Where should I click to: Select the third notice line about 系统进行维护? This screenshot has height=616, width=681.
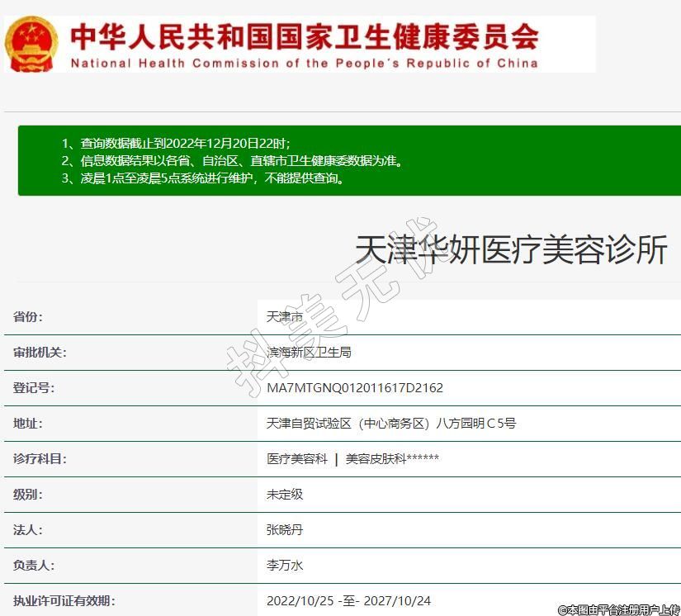point(202,178)
